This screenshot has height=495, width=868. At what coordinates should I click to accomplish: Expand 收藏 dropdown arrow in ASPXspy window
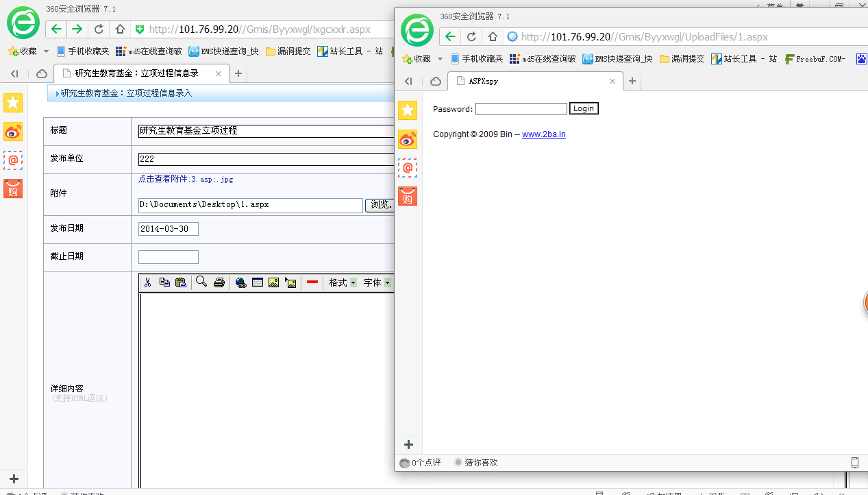[440, 59]
